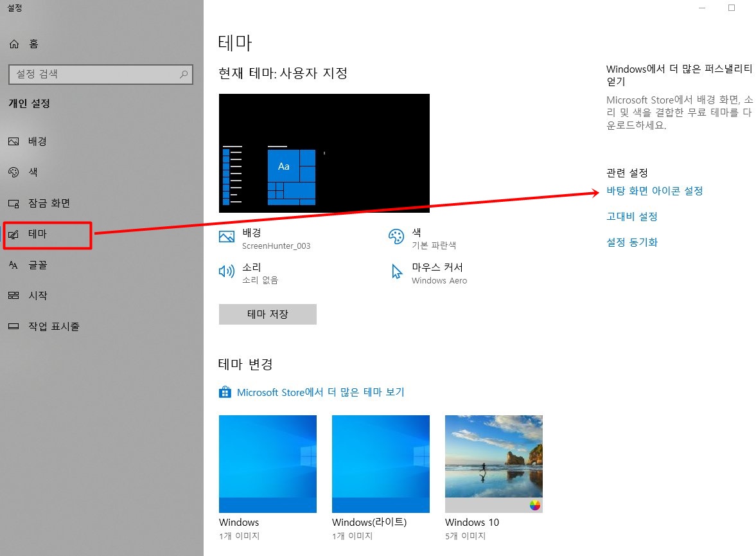
Task: Click the color wheel badge on Windows 10 theme
Action: 534,505
